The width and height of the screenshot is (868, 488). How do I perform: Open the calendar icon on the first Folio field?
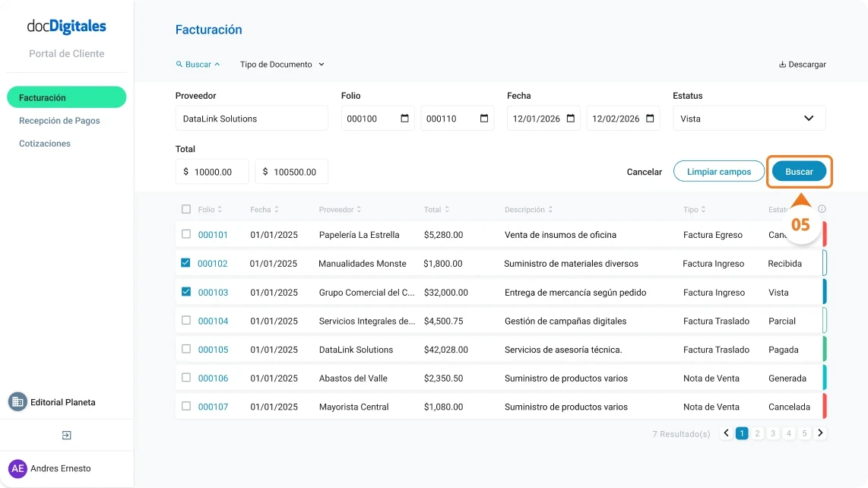click(404, 118)
